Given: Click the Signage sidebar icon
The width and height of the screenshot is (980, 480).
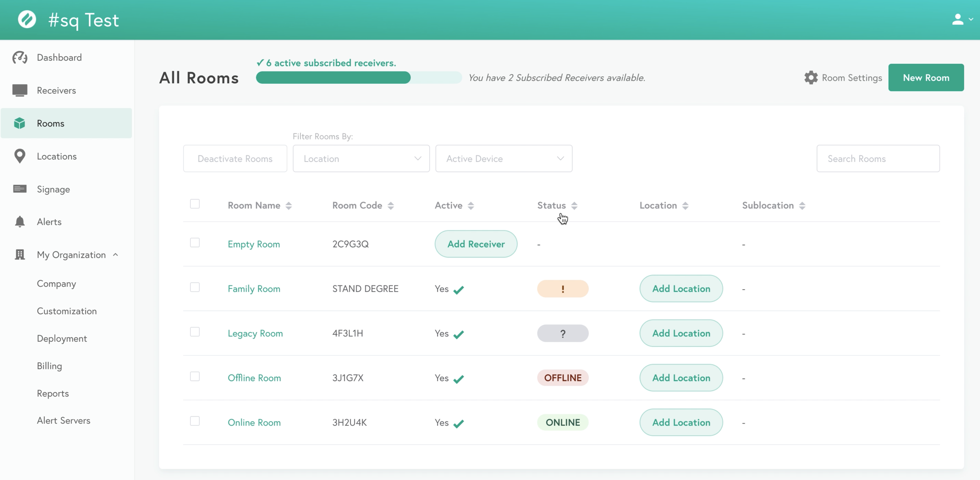Looking at the screenshot, I should (20, 188).
